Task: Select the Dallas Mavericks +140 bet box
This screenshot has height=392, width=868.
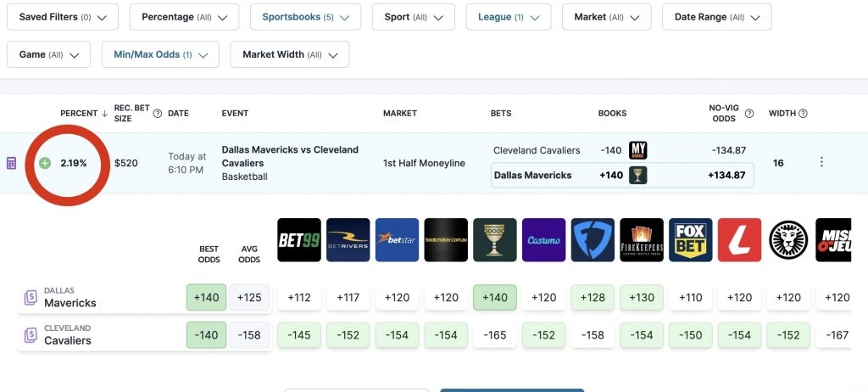Action: [x=621, y=175]
